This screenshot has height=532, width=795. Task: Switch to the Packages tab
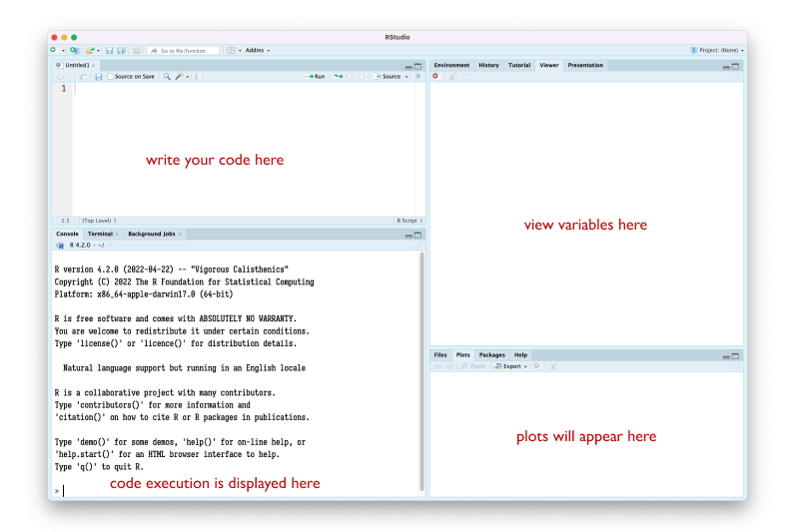coord(491,354)
